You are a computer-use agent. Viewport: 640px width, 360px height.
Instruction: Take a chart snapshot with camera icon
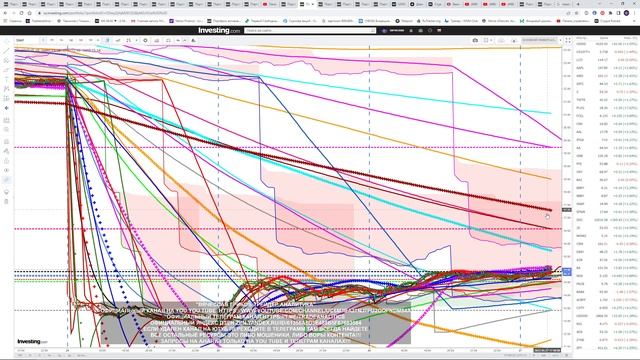point(475,40)
